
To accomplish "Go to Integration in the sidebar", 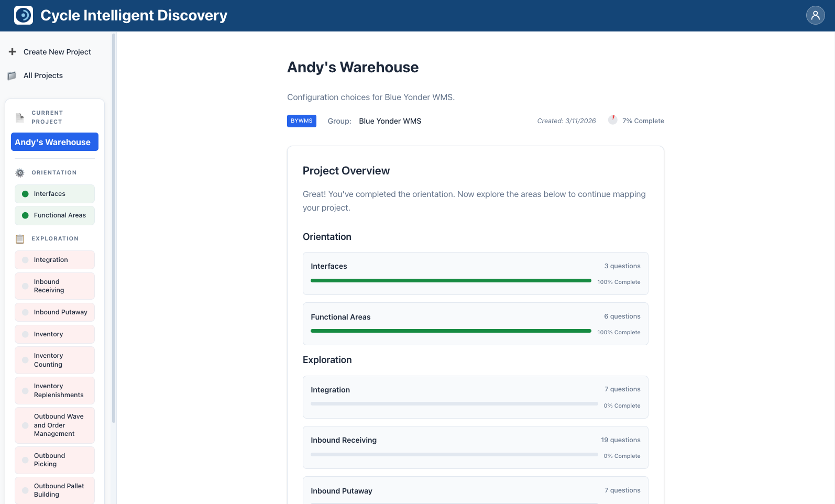I will (54, 260).
